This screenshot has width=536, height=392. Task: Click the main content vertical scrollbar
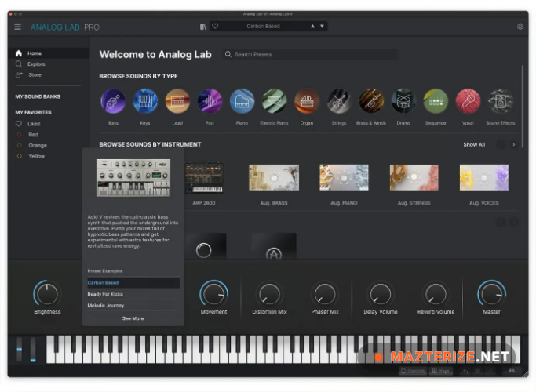pos(522,107)
